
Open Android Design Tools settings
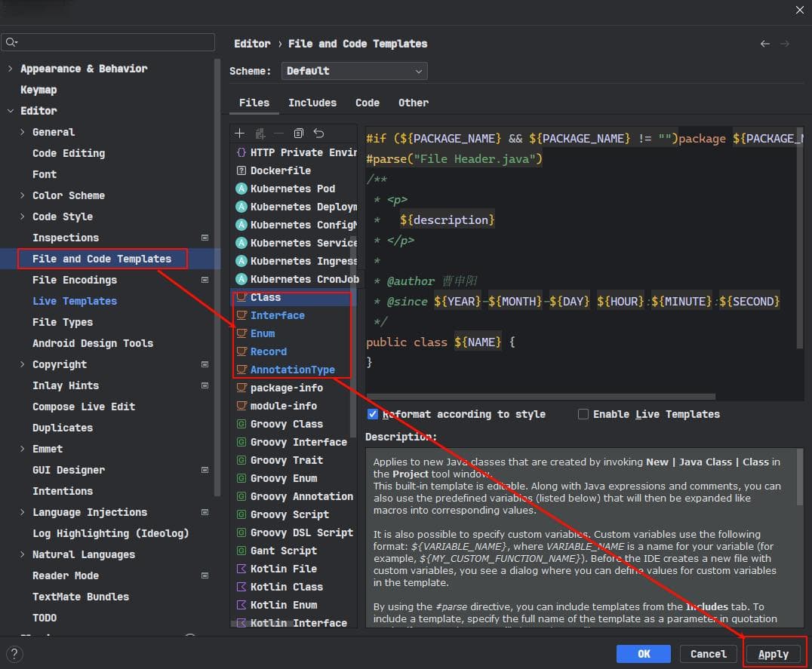pos(93,344)
